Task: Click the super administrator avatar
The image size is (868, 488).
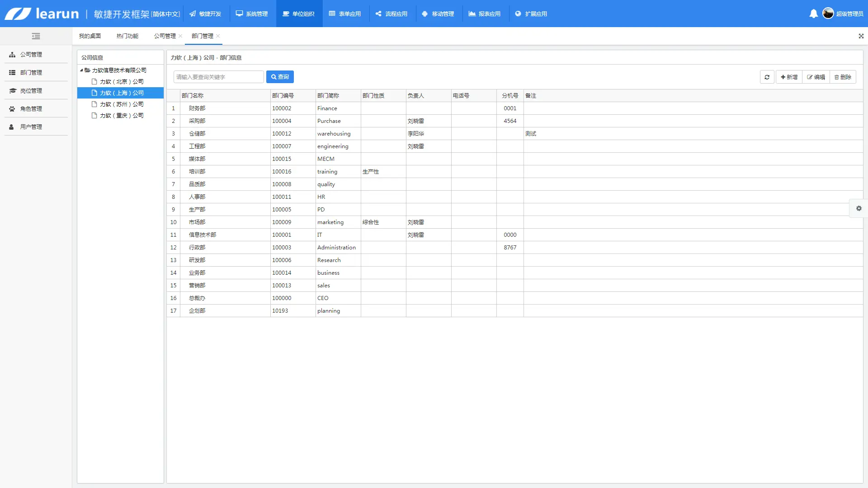Action: (828, 14)
